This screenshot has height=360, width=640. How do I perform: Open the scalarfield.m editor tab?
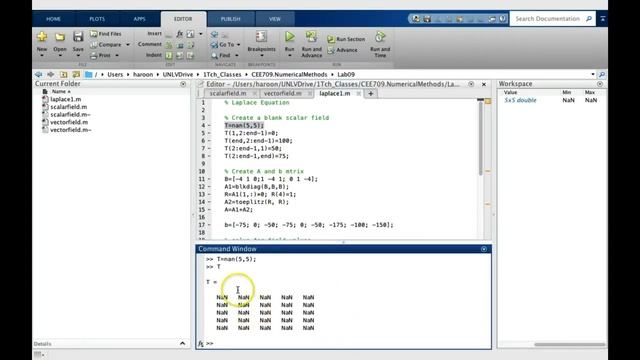point(228,93)
